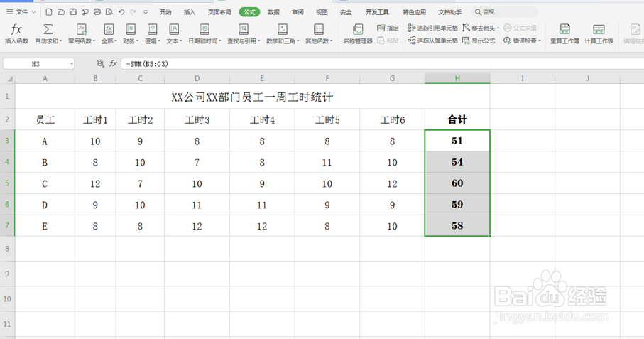The height and width of the screenshot is (339, 644).
Task: Expand the arrow next to File (文件)
Action: [34, 12]
